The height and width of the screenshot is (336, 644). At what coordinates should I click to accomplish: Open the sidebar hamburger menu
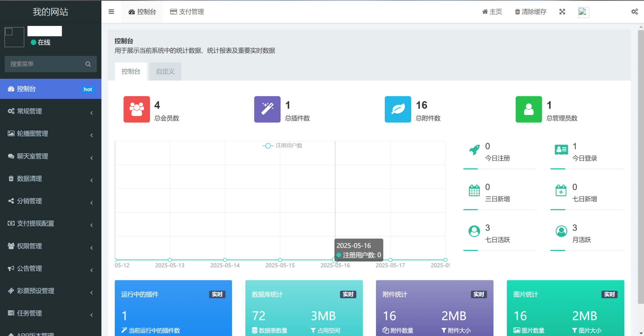pyautogui.click(x=111, y=11)
